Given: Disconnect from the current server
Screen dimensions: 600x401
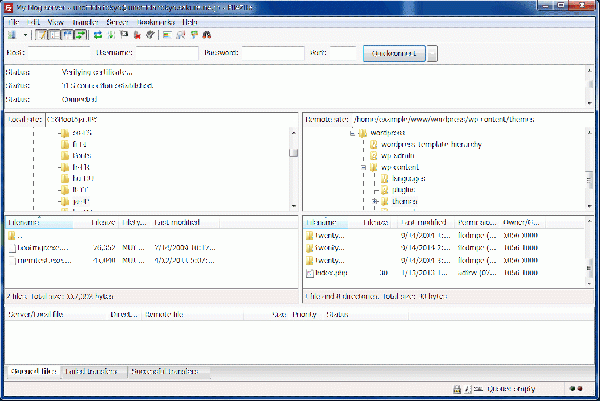Looking at the screenshot, I should click(x=137, y=35).
